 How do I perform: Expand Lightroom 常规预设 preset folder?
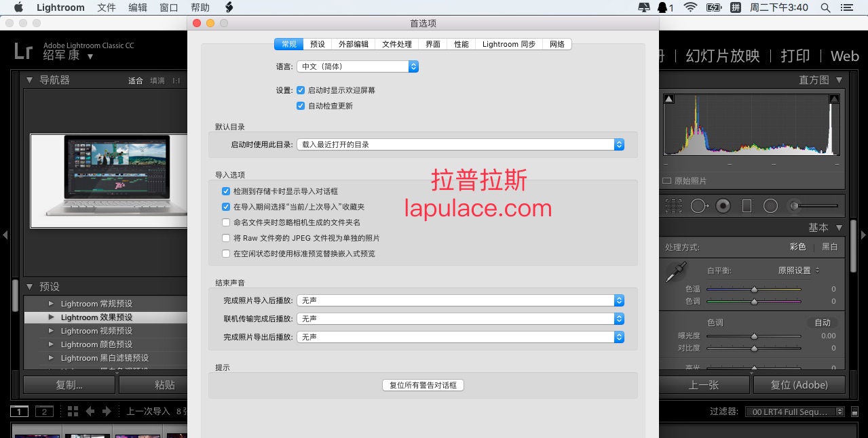(x=51, y=304)
